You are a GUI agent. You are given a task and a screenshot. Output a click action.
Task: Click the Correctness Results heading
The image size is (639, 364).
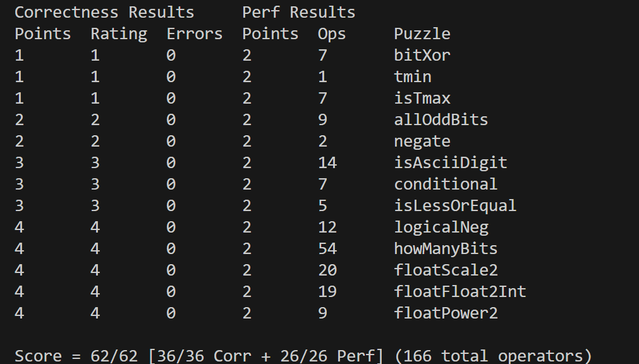(104, 12)
